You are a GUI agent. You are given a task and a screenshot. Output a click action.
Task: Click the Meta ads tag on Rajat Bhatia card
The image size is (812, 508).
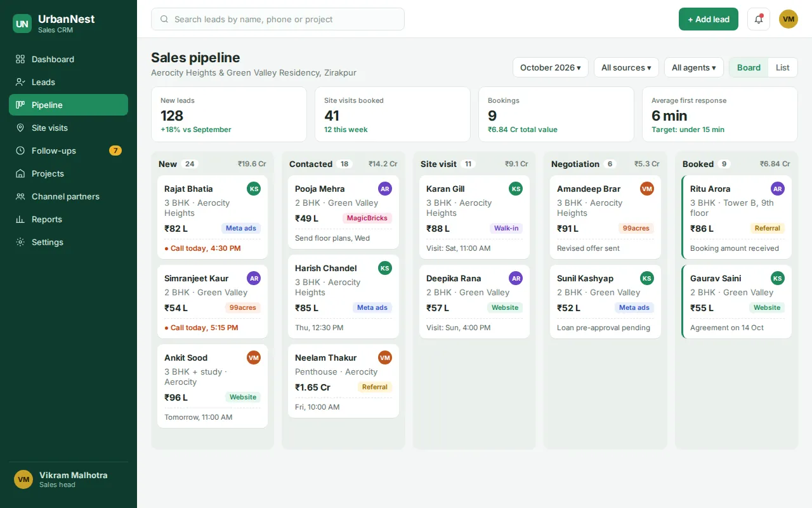(x=241, y=228)
